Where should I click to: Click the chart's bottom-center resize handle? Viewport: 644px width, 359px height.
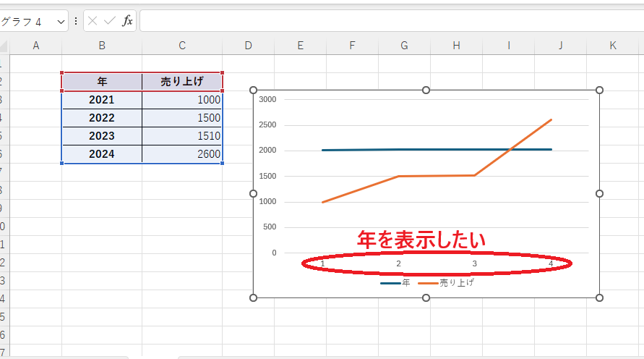[x=426, y=297]
